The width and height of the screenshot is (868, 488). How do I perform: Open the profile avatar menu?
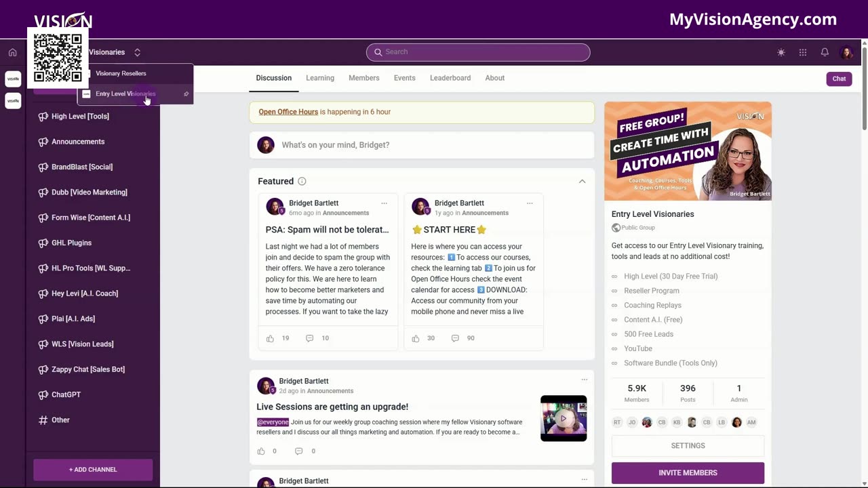click(x=846, y=52)
